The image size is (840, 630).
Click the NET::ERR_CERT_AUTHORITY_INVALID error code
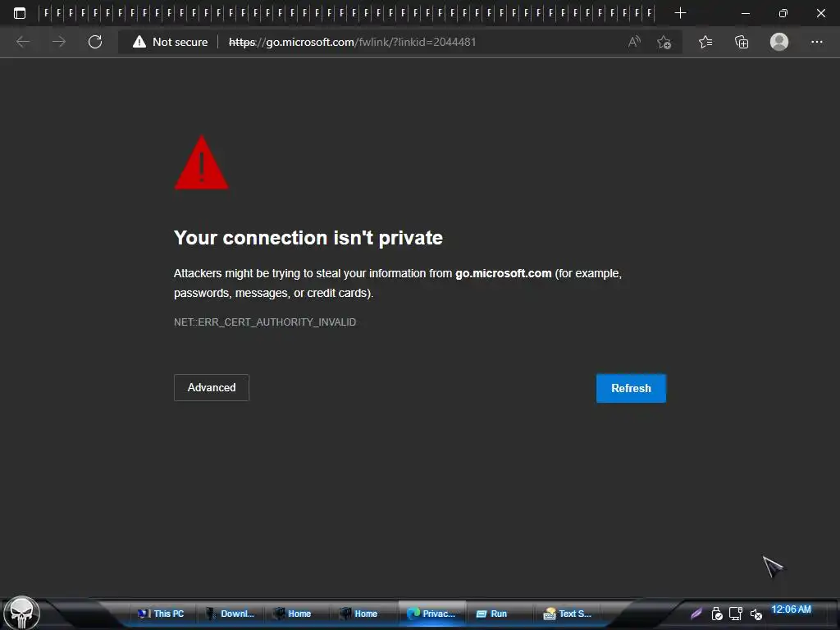[265, 322]
